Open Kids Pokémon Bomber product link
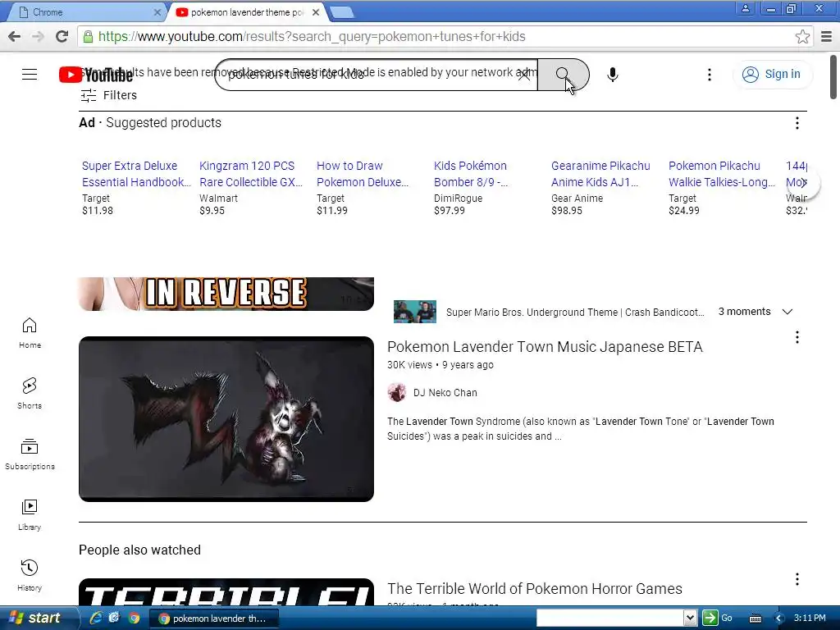 click(x=470, y=174)
